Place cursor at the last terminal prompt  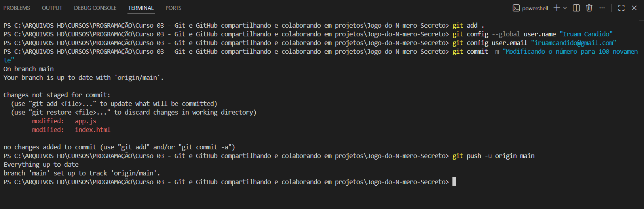pos(454,182)
